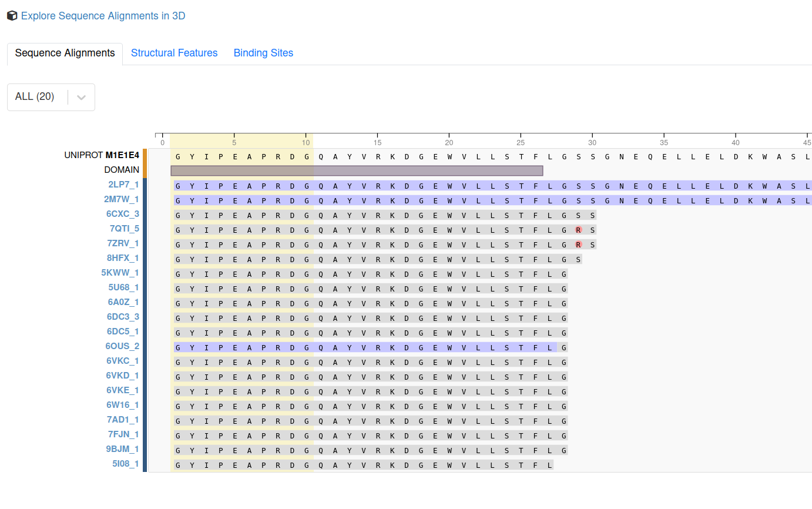
Task: Open the 2M7W_1 alignment entry
Action: [122, 199]
